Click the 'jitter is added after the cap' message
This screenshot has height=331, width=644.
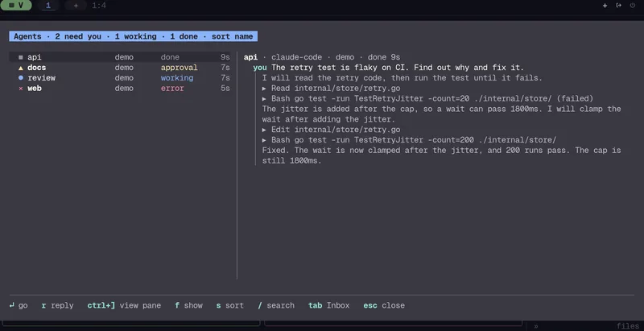(441, 114)
